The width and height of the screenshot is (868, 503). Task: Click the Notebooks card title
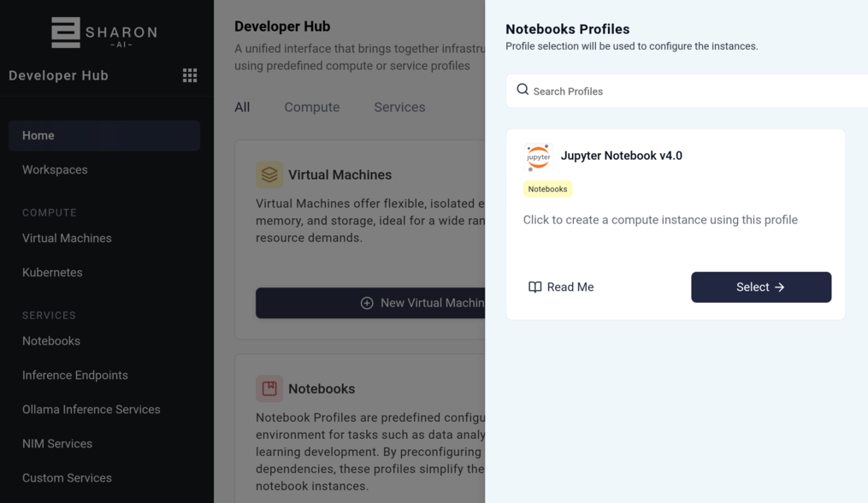tap(322, 389)
